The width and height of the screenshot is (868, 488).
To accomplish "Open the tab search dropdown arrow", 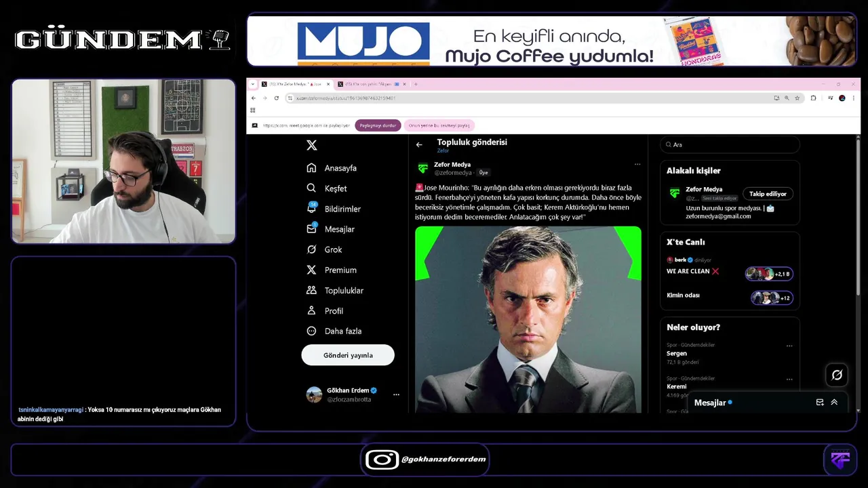I will 253,84.
